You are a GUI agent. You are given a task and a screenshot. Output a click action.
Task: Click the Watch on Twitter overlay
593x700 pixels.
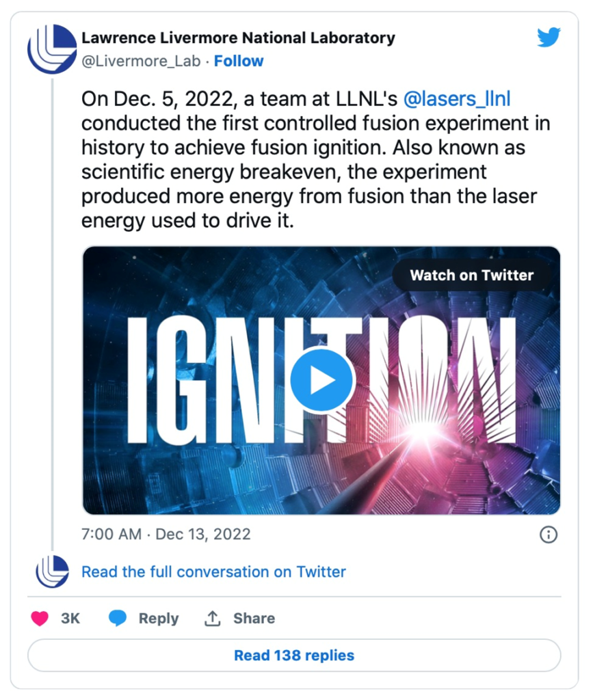471,275
